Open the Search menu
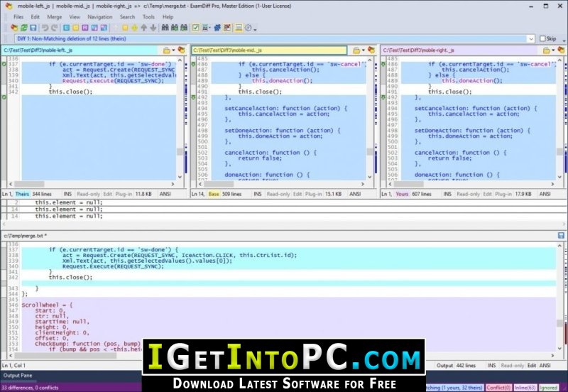 [x=127, y=16]
